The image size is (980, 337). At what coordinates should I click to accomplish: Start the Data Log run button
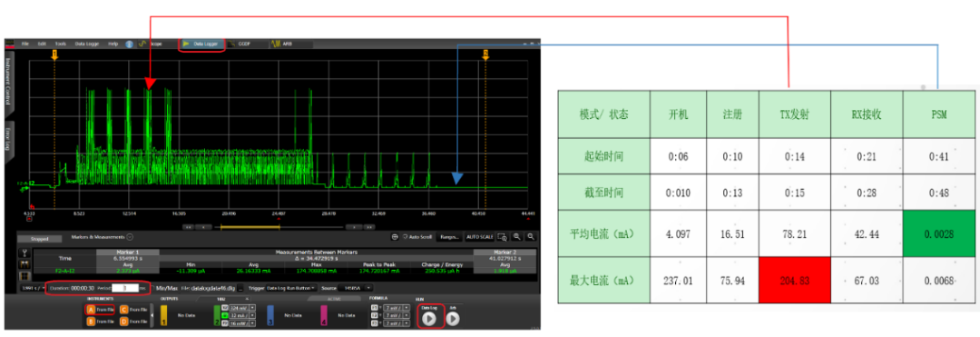coord(428,319)
